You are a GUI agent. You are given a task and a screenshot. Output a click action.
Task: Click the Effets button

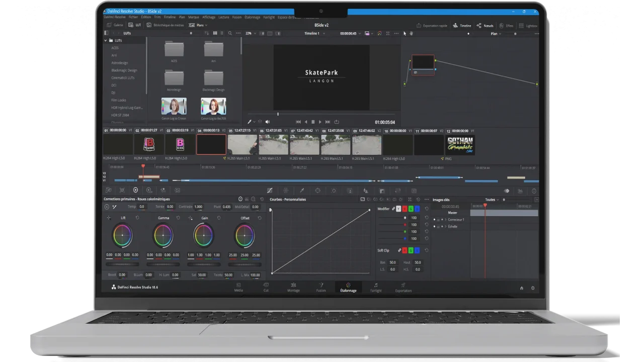click(x=506, y=26)
